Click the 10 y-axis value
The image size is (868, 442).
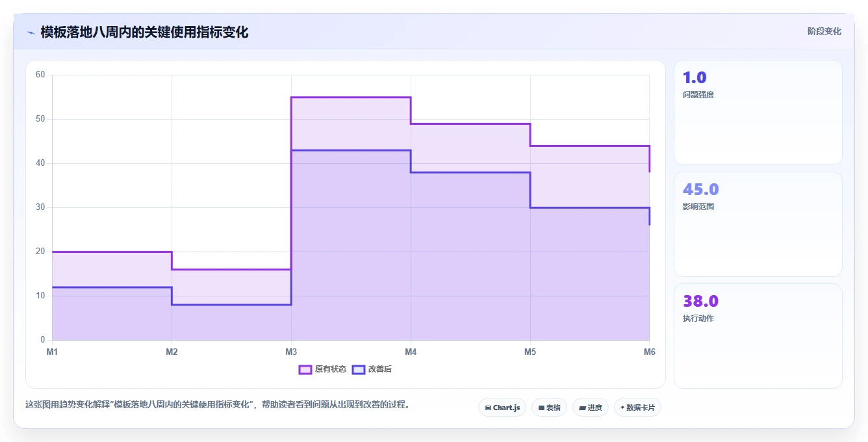[40, 296]
